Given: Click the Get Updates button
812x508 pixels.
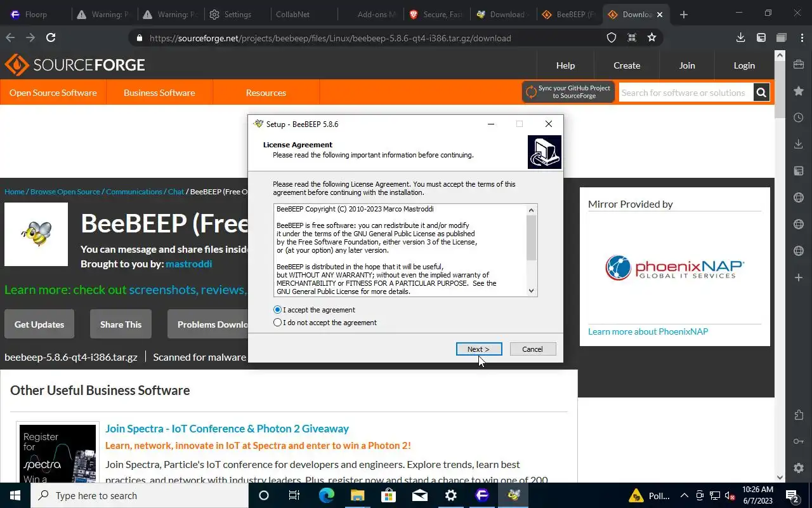Looking at the screenshot, I should [x=39, y=324].
